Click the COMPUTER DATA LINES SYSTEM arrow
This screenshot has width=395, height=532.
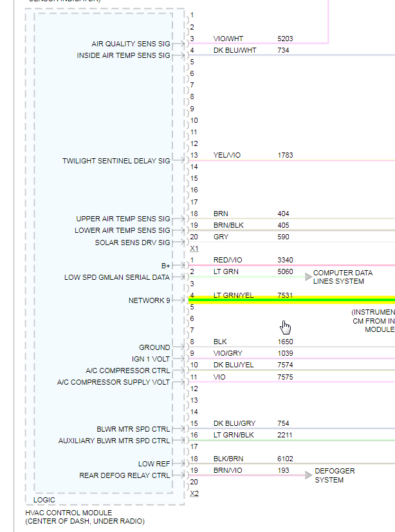[308, 277]
